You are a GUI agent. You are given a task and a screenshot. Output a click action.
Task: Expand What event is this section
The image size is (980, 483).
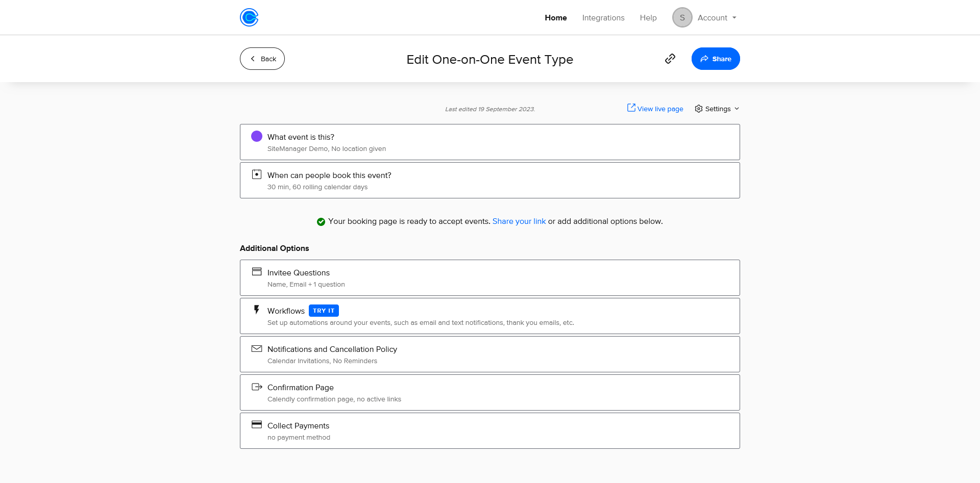[490, 142]
